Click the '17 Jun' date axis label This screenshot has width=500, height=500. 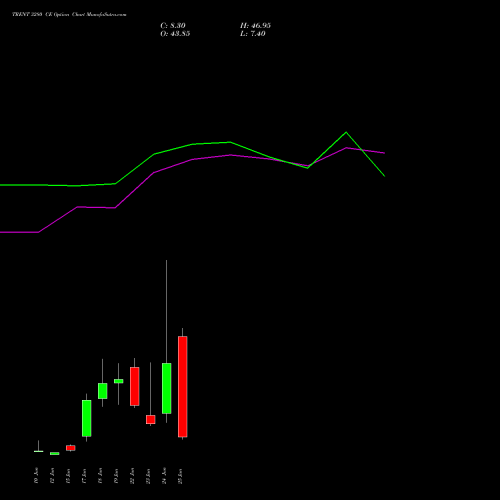point(84,476)
